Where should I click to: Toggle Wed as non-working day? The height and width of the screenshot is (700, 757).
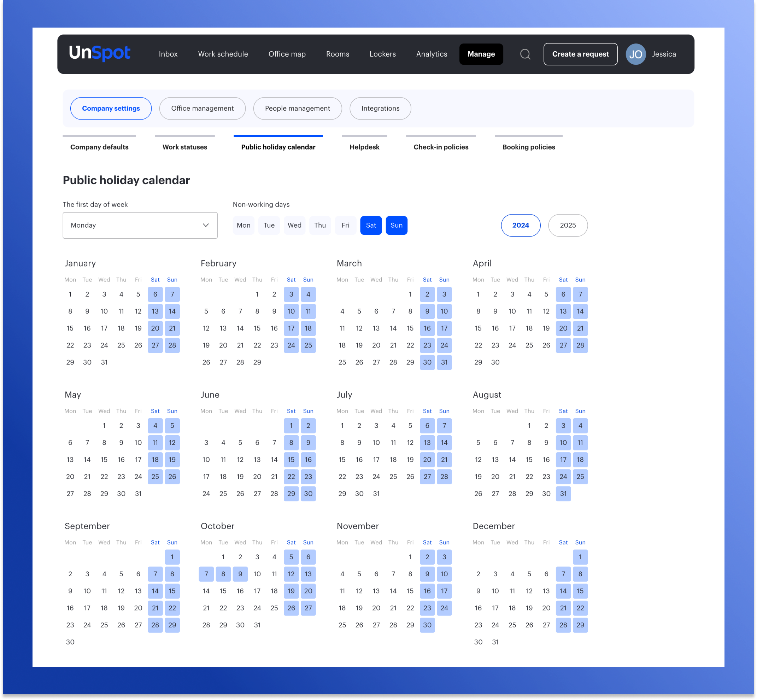click(x=295, y=226)
